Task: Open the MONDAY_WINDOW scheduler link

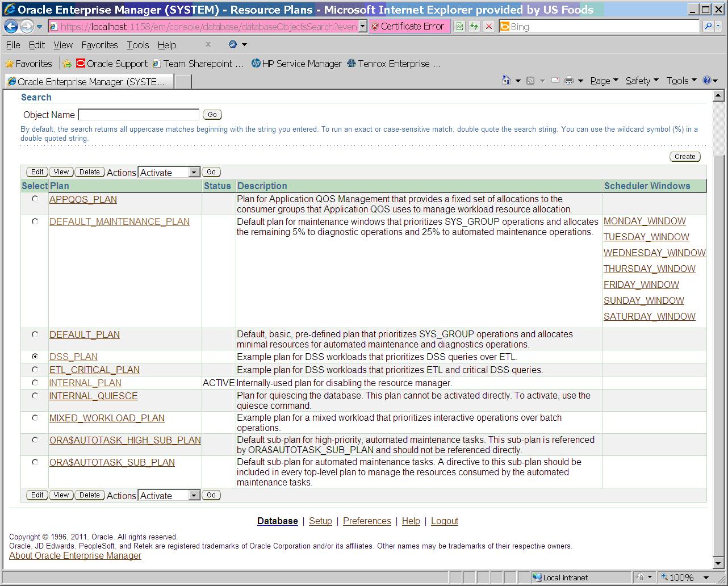Action: 645,221
